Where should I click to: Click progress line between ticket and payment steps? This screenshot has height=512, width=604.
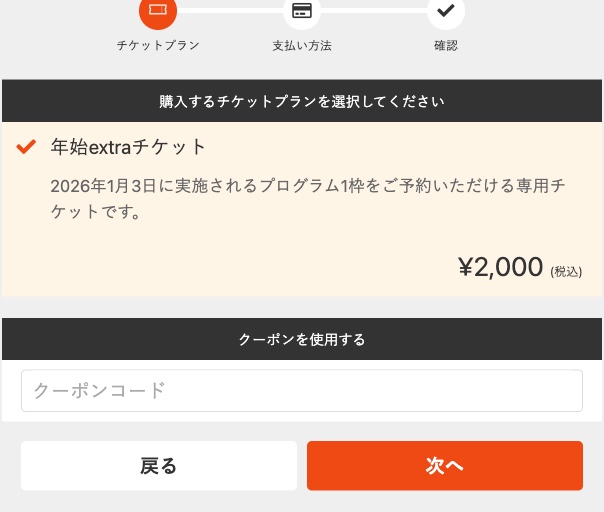(230, 11)
